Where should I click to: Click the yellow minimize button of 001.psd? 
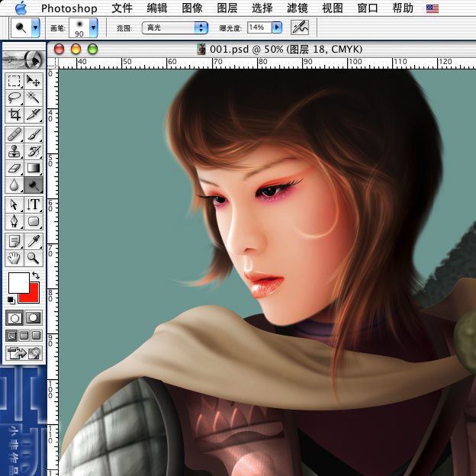tap(76, 49)
